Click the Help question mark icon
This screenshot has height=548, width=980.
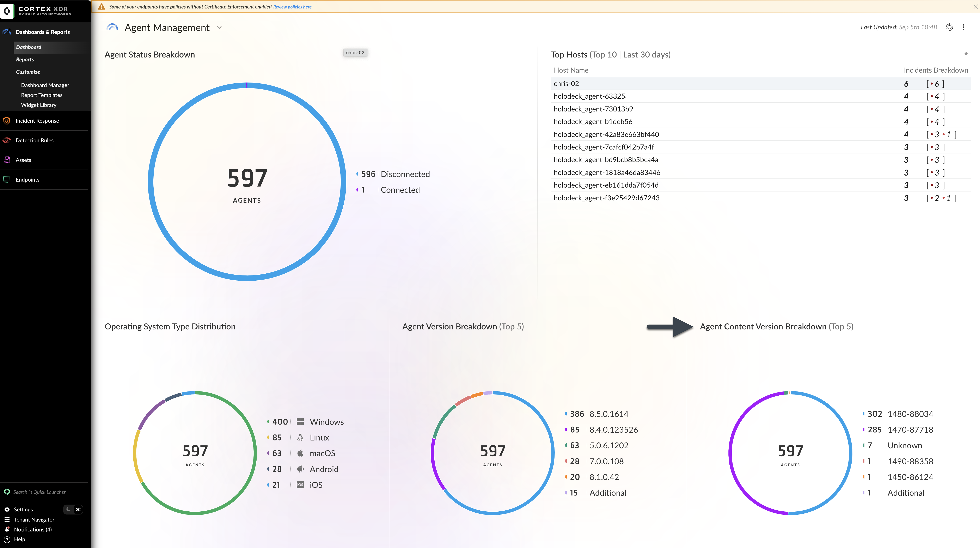pyautogui.click(x=7, y=539)
